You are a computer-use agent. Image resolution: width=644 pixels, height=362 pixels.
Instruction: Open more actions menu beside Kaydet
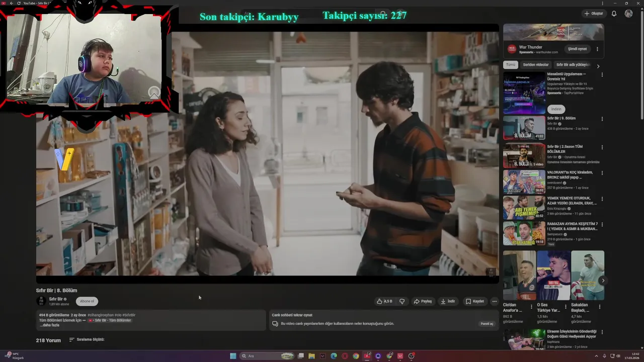494,301
